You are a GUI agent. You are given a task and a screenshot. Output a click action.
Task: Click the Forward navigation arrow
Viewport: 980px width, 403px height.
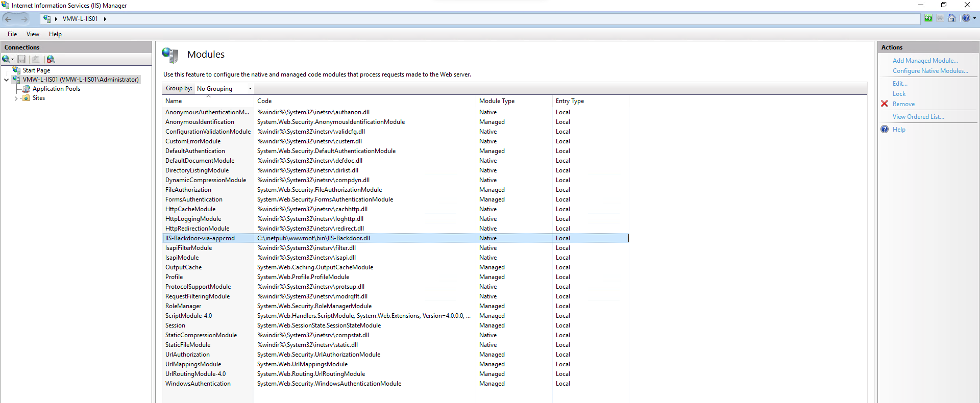tap(24, 19)
